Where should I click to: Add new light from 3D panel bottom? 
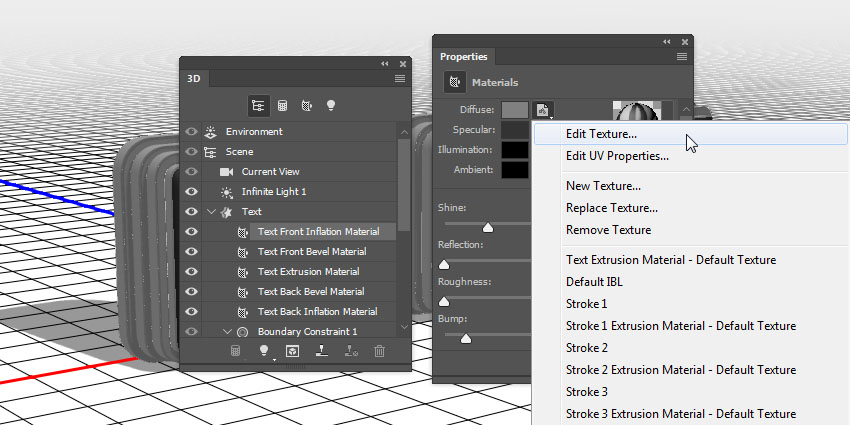click(264, 351)
